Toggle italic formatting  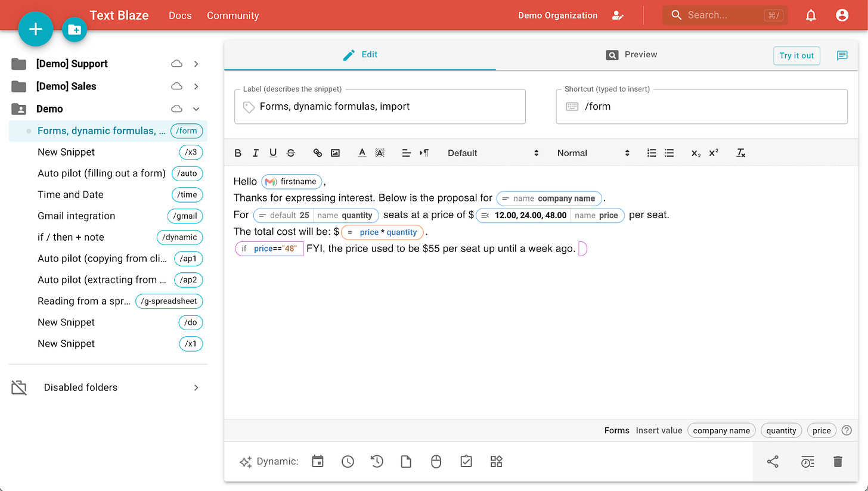255,153
